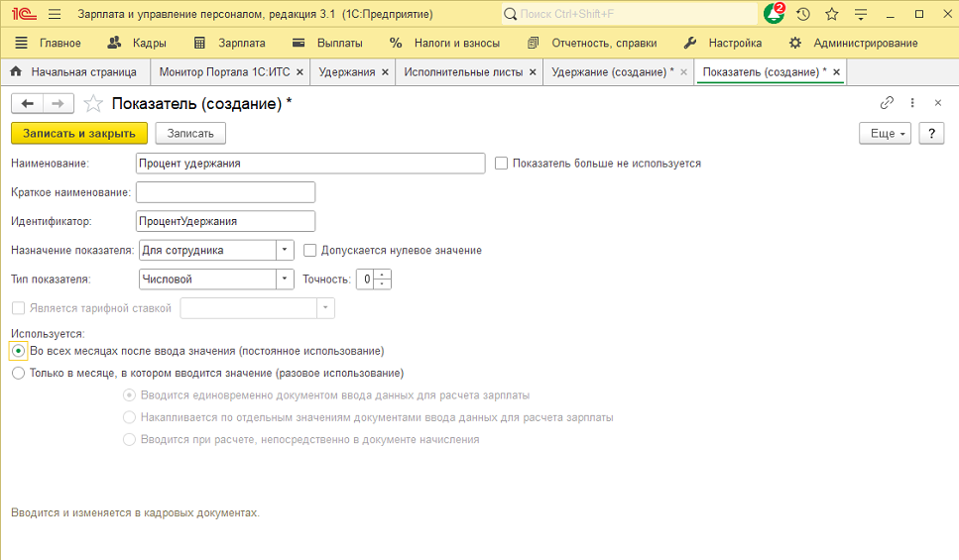Click the Краткое наименование input field
The height and width of the screenshot is (560, 959).
(225, 192)
